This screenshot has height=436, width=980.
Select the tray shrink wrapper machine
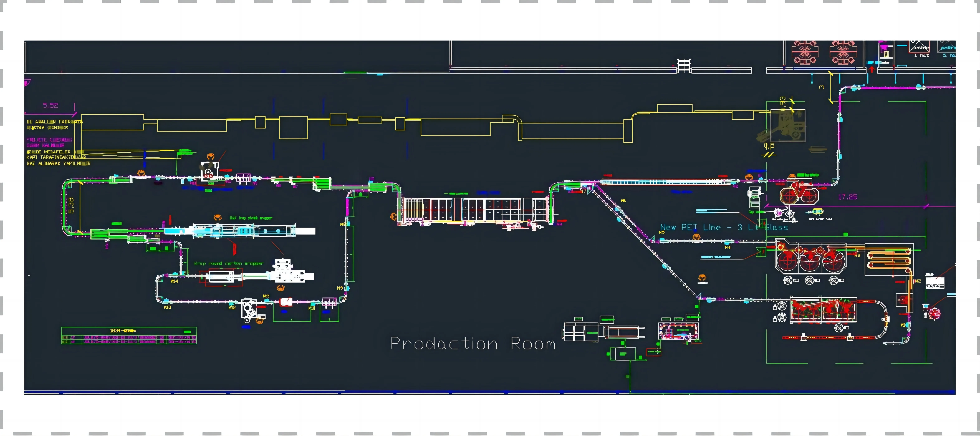(x=243, y=231)
